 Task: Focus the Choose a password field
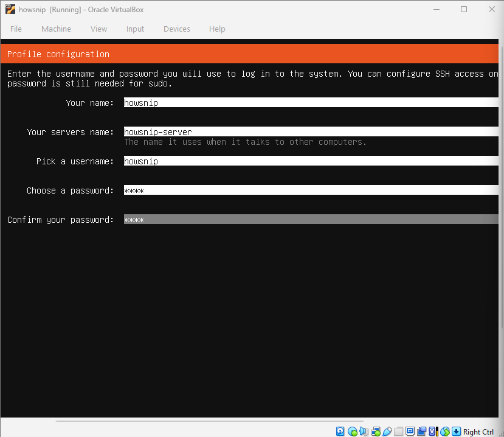pyautogui.click(x=311, y=190)
